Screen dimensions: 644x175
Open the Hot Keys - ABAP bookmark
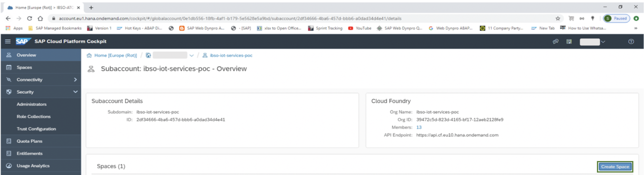click(x=140, y=28)
